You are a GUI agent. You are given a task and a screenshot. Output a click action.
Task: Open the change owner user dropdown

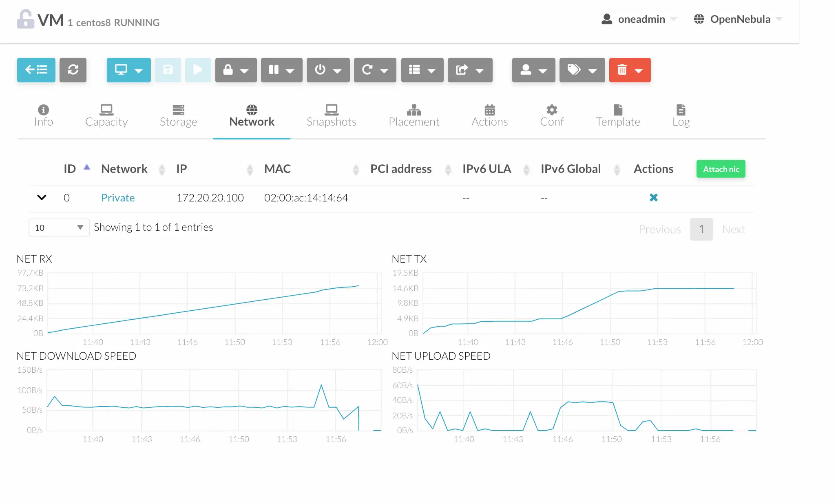pos(533,70)
